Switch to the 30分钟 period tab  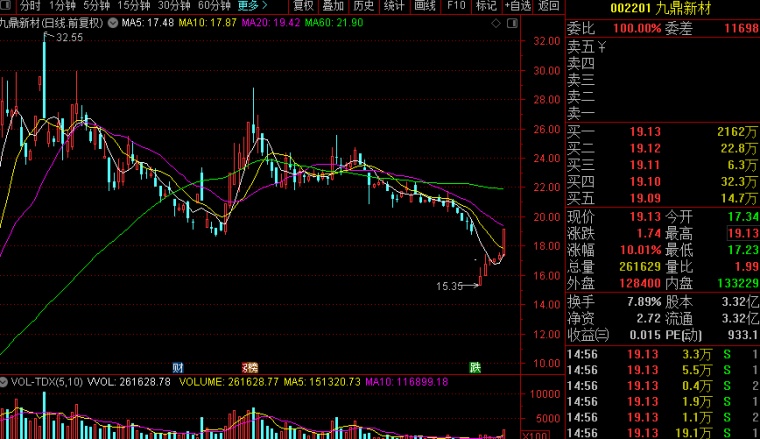(x=174, y=6)
